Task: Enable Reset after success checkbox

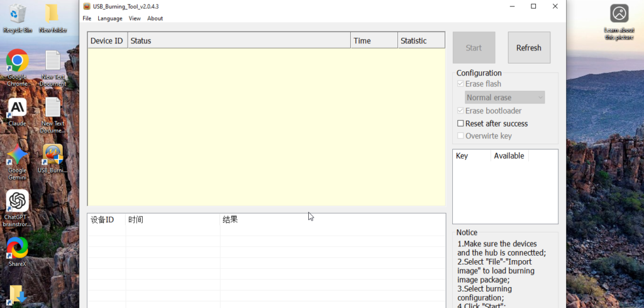Action: (460, 123)
